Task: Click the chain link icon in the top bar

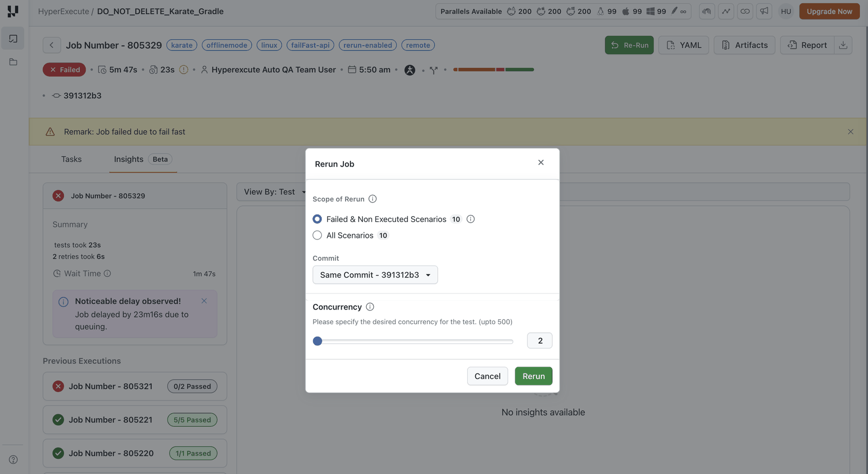Action: pos(745,11)
